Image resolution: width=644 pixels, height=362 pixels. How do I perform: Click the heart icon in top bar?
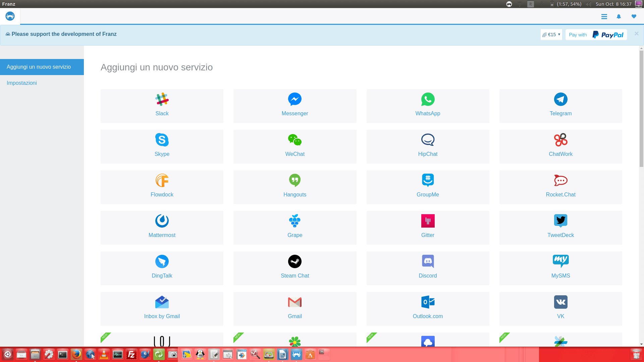(634, 16)
